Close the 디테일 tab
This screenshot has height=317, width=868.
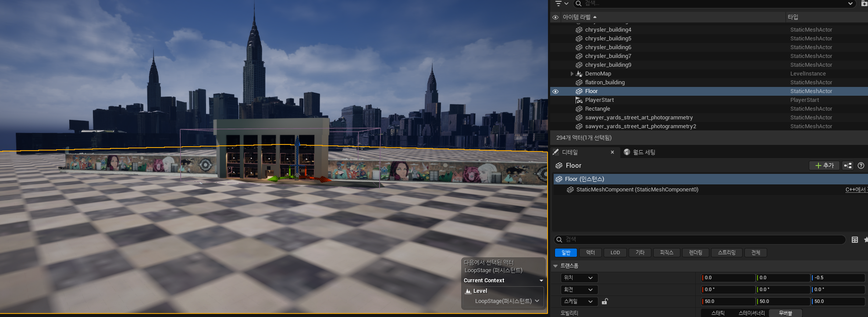[x=612, y=152]
